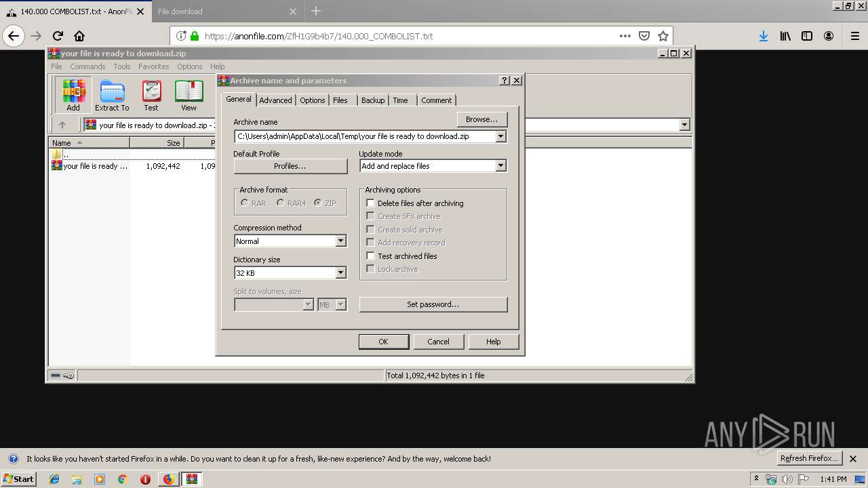Click the dialog context help question icon
Image resolution: width=868 pixels, height=488 pixels.
click(x=504, y=80)
